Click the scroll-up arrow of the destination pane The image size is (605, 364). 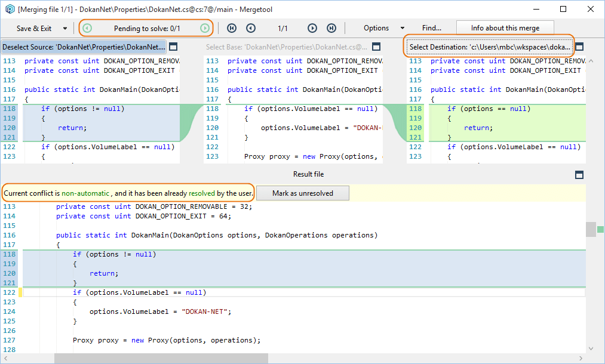click(591, 61)
